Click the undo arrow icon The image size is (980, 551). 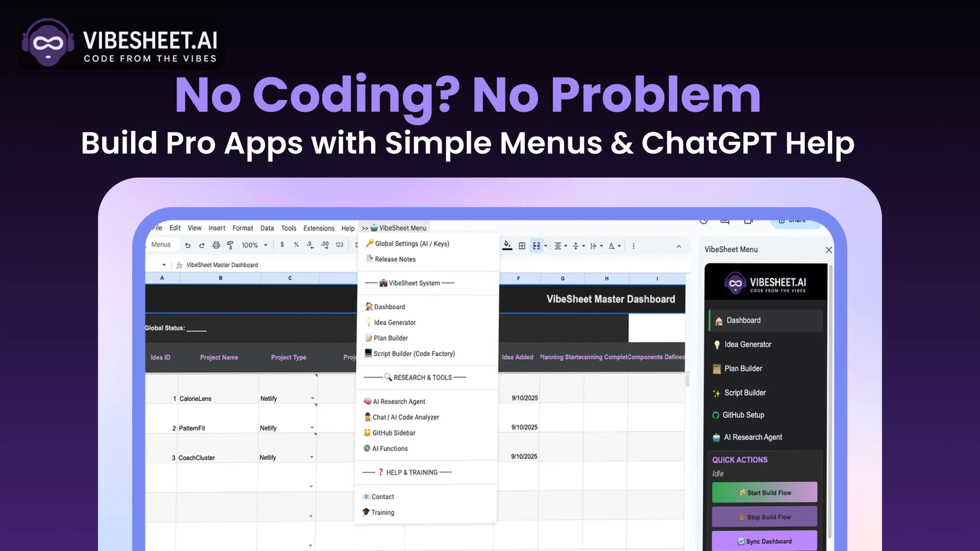coord(188,245)
